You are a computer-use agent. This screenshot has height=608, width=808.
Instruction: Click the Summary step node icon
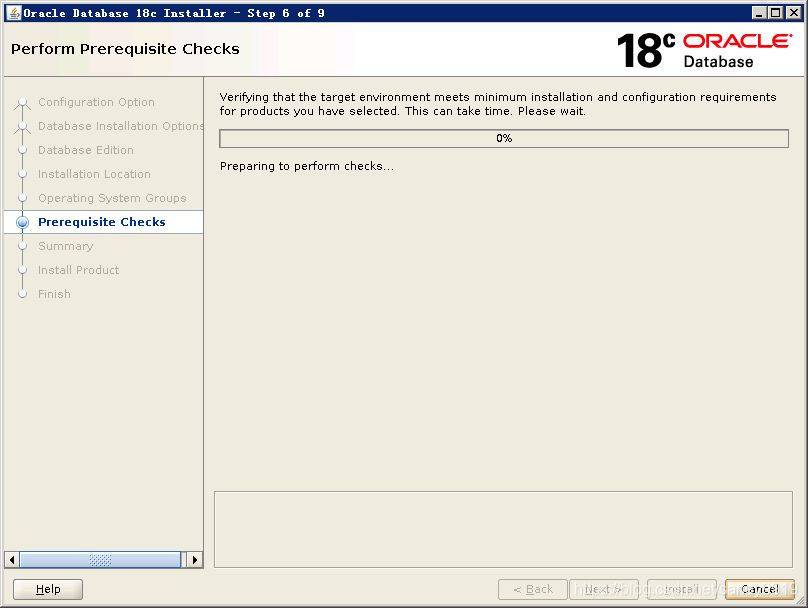pyautogui.click(x=22, y=246)
